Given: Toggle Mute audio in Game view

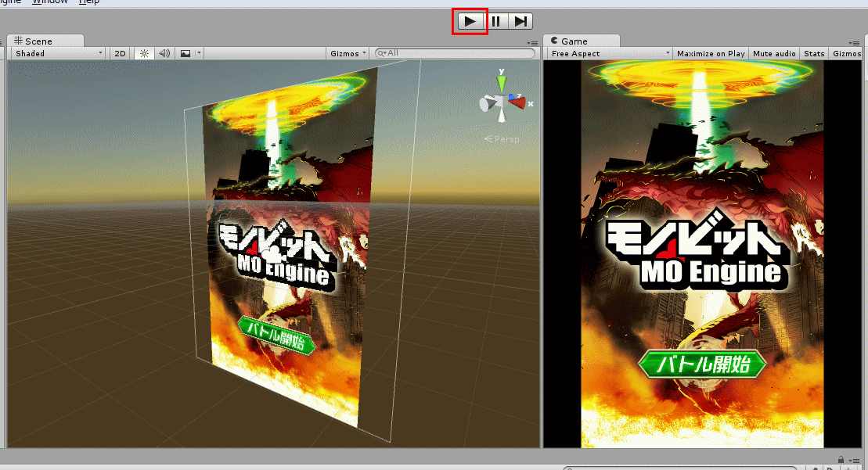Looking at the screenshot, I should (774, 54).
